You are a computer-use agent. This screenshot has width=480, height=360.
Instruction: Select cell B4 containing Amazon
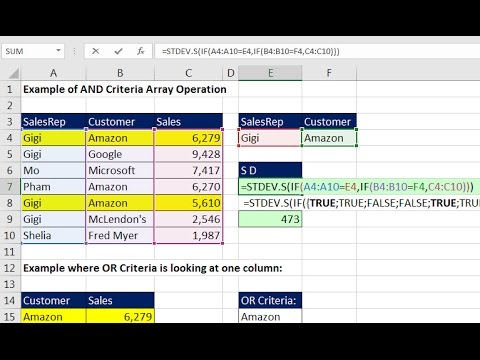(120, 138)
